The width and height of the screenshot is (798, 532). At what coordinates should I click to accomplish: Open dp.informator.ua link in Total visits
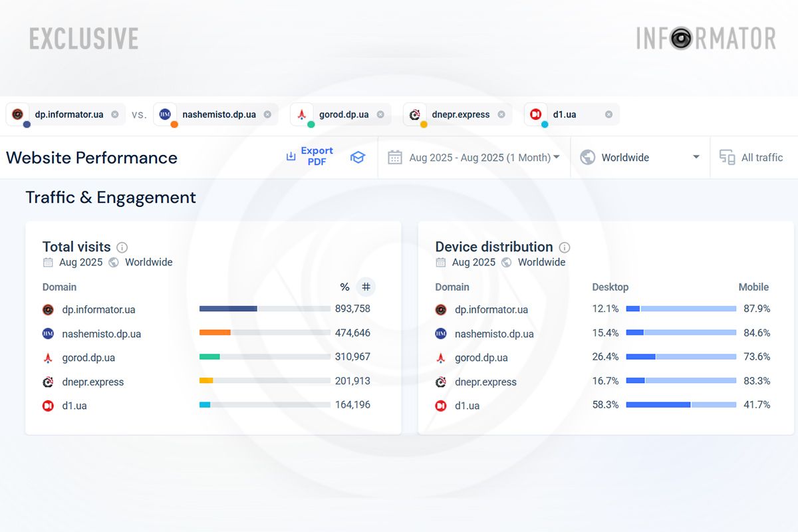98,309
